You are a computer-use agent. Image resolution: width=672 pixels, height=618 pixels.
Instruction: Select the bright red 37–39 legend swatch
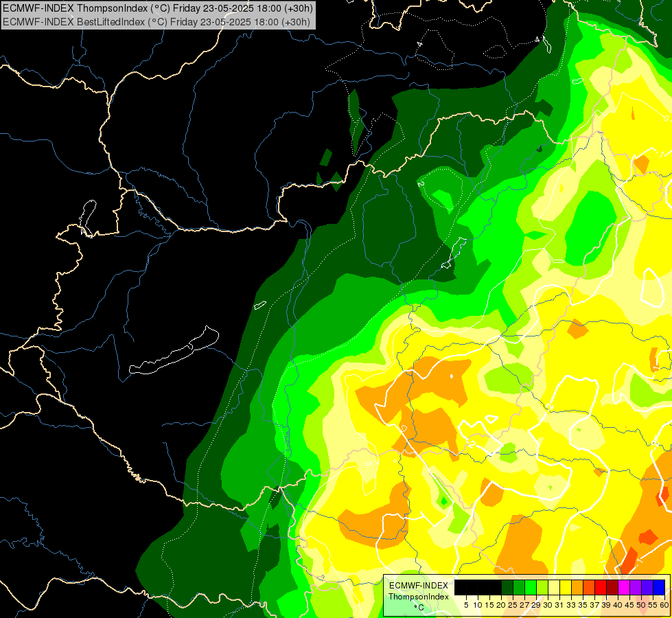click(601, 587)
